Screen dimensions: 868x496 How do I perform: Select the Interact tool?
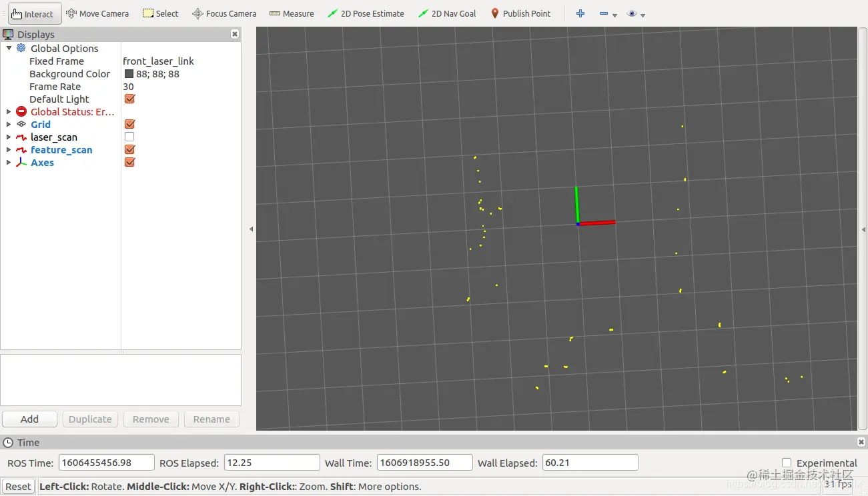click(35, 13)
